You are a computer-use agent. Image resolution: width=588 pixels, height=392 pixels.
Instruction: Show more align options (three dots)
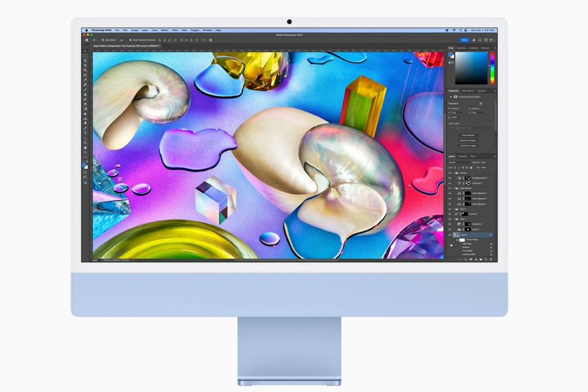(x=203, y=40)
